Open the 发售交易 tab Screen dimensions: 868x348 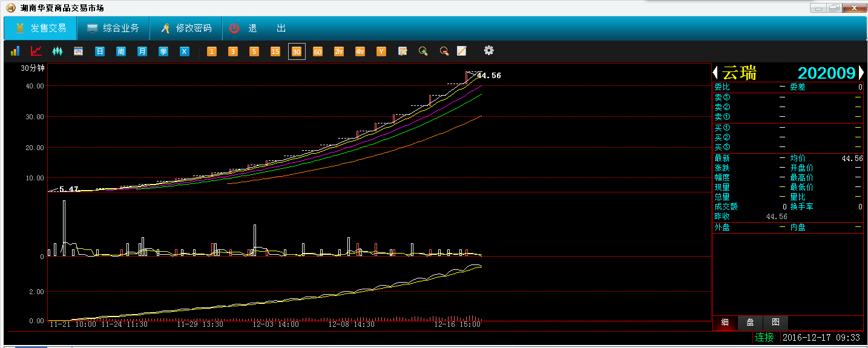pyautogui.click(x=41, y=28)
